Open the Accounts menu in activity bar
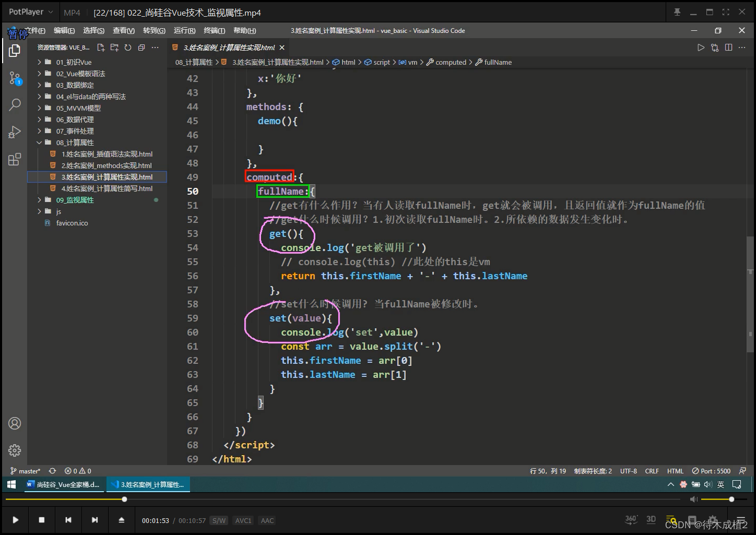This screenshot has height=535, width=756. (15, 423)
